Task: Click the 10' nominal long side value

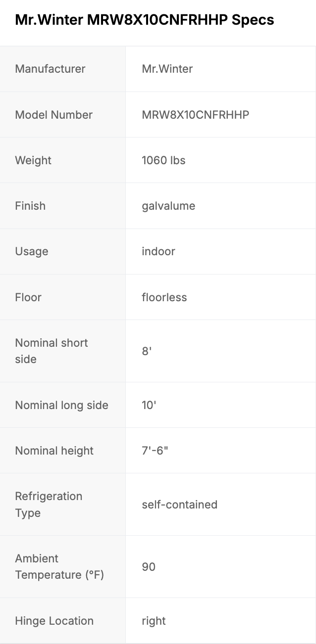Action: click(149, 405)
